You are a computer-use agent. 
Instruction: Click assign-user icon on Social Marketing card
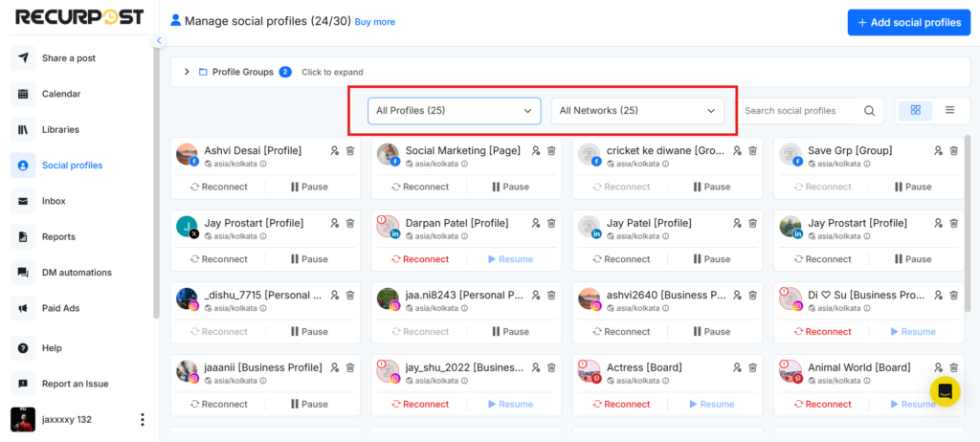click(x=536, y=150)
